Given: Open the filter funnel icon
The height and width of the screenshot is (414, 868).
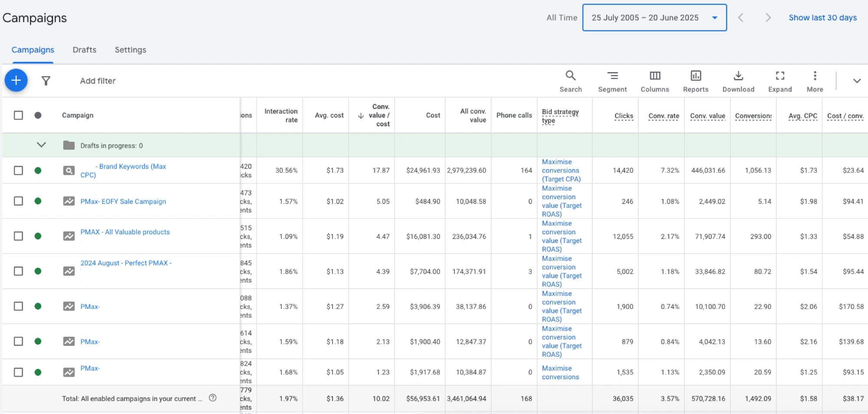Looking at the screenshot, I should tap(46, 81).
